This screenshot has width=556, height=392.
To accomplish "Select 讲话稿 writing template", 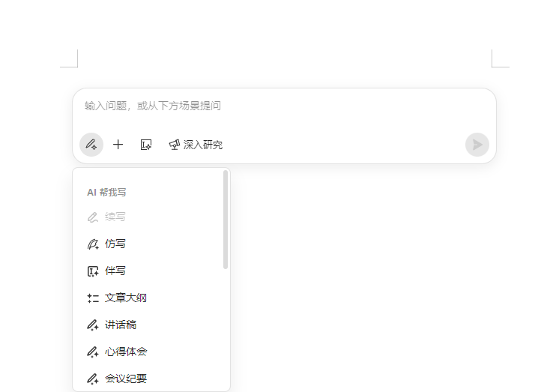I will pyautogui.click(x=151, y=325).
